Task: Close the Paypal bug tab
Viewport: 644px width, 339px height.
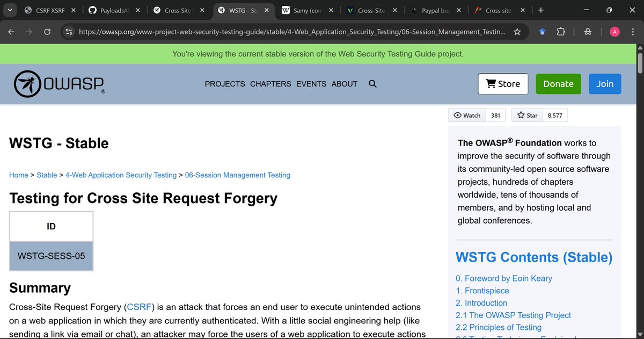Action: point(459,10)
